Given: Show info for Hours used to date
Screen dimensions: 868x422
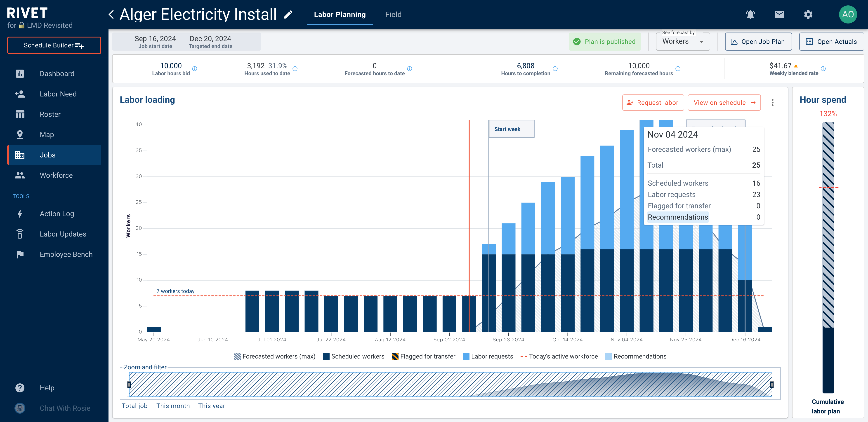Looking at the screenshot, I should tap(295, 69).
